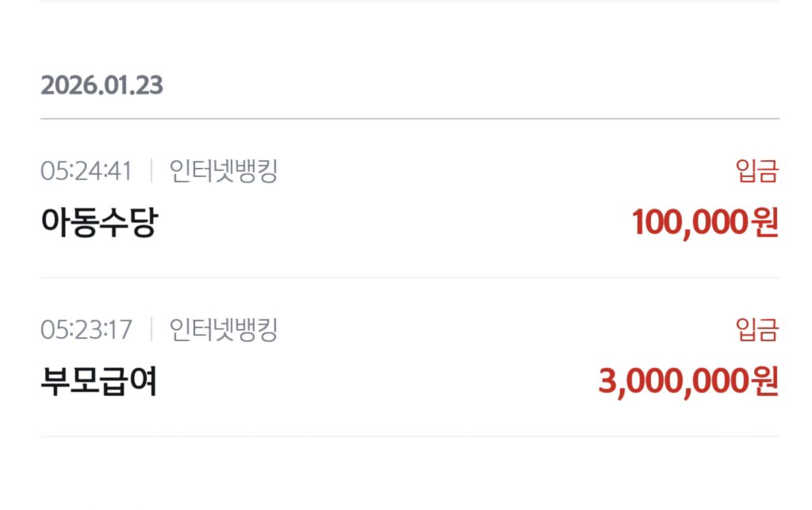
Task: Click the 05:23:17 timestamp
Action: (86, 329)
